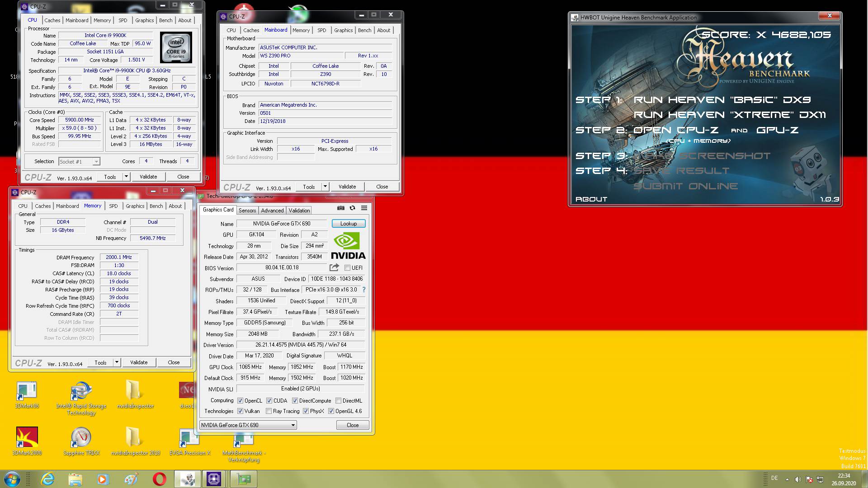Show hidden tray icons arrow
Image resolution: width=868 pixels, height=488 pixels.
point(787,479)
